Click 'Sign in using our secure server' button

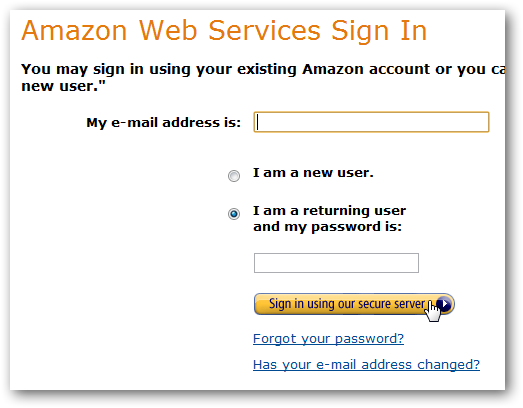pos(354,304)
